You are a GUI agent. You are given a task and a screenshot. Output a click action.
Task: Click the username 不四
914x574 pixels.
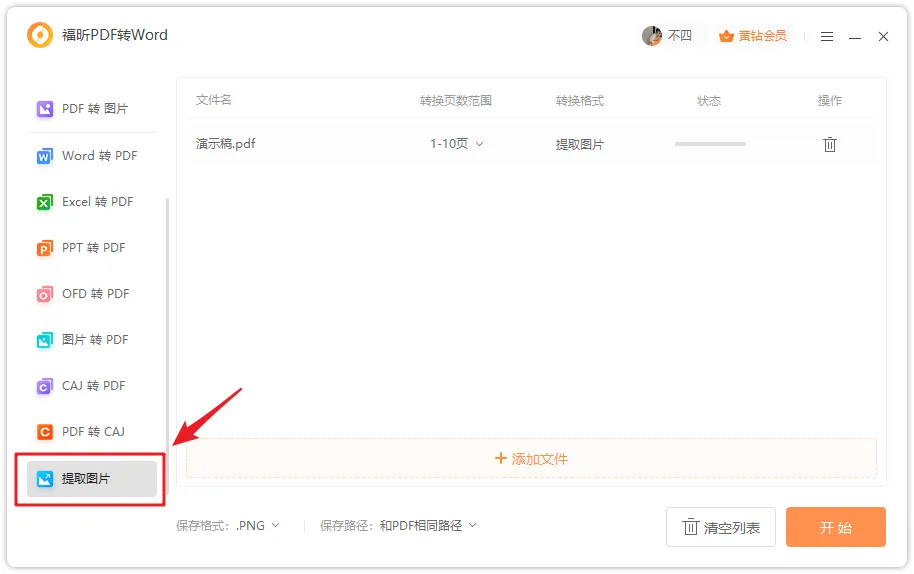tap(679, 36)
